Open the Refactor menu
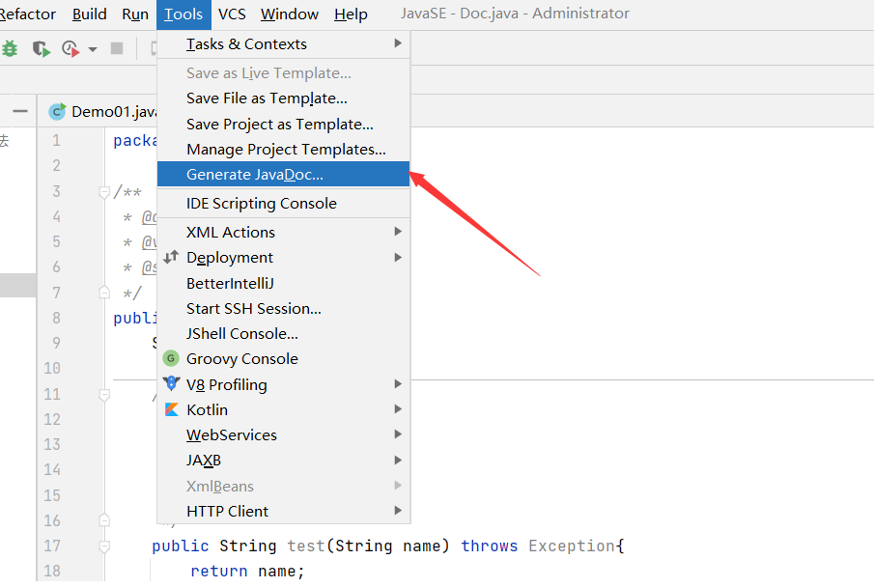 (x=27, y=14)
